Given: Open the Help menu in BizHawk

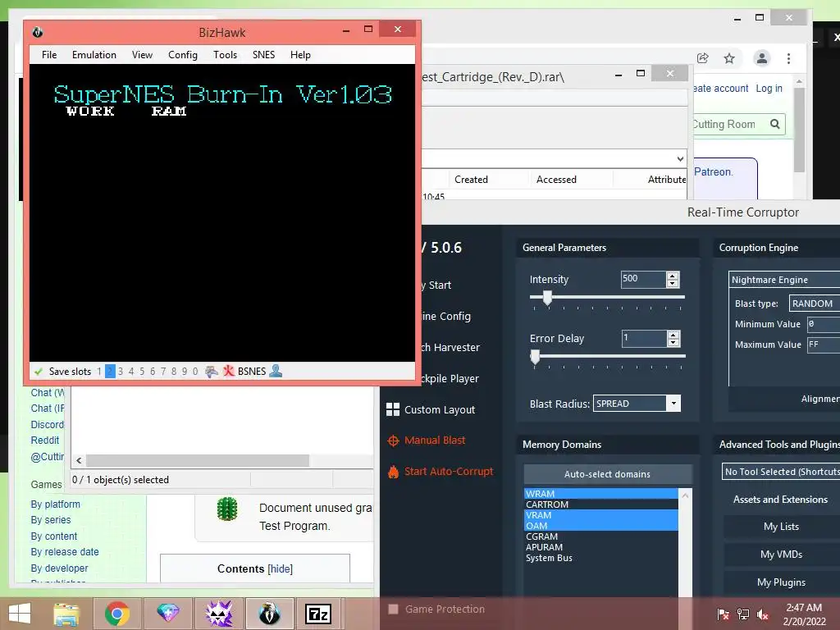Looking at the screenshot, I should click(x=300, y=55).
